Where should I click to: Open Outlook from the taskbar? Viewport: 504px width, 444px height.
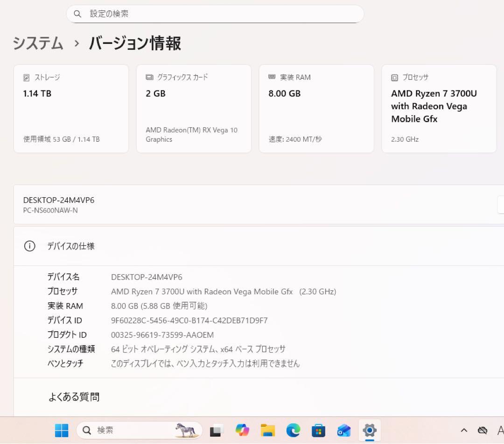pos(344,430)
